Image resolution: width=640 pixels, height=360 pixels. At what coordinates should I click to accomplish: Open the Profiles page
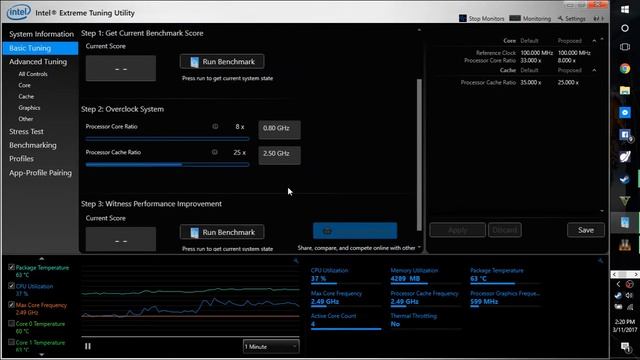pyautogui.click(x=21, y=159)
